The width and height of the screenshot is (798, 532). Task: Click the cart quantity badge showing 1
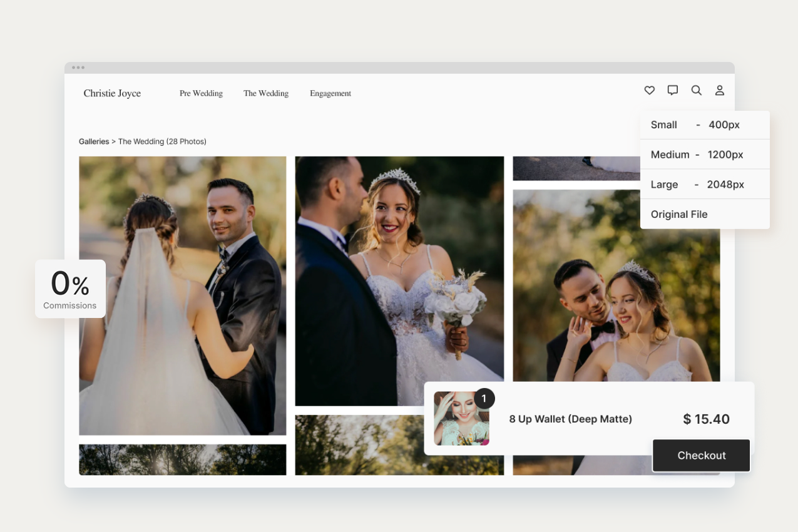coord(484,399)
